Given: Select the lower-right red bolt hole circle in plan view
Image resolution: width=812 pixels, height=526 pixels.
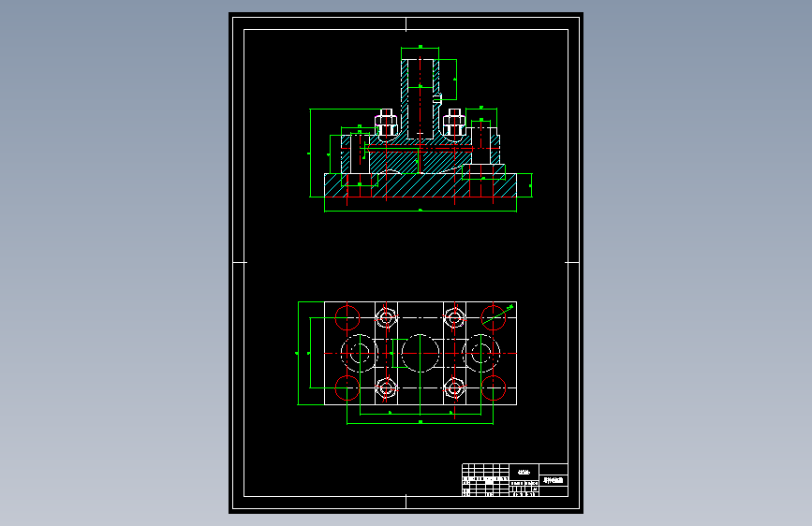Looking at the screenshot, I should (494, 388).
